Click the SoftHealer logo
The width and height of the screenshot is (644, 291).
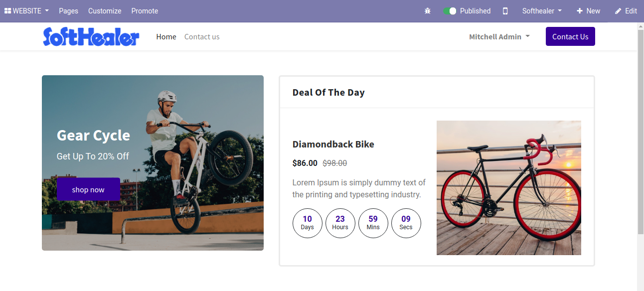coord(91,37)
